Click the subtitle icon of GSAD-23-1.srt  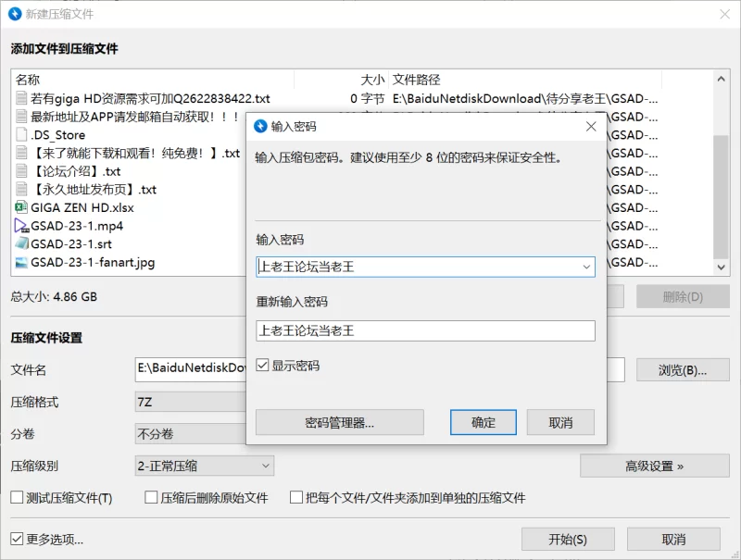coord(22,244)
